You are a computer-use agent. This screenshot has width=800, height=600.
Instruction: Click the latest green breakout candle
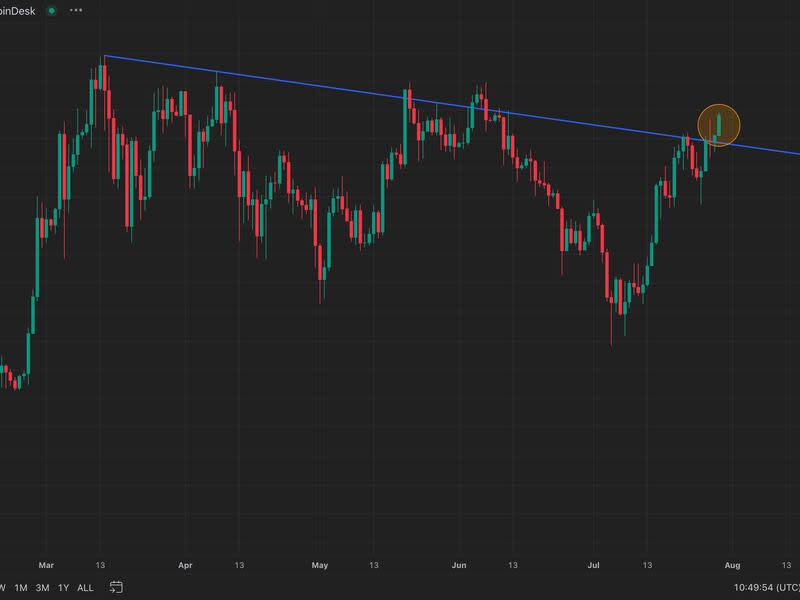tap(719, 125)
